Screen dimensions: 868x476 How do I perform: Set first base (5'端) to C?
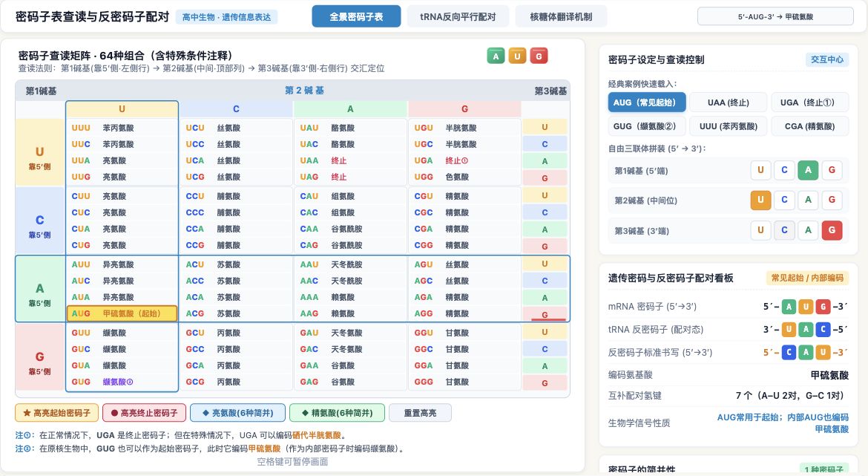(784, 170)
